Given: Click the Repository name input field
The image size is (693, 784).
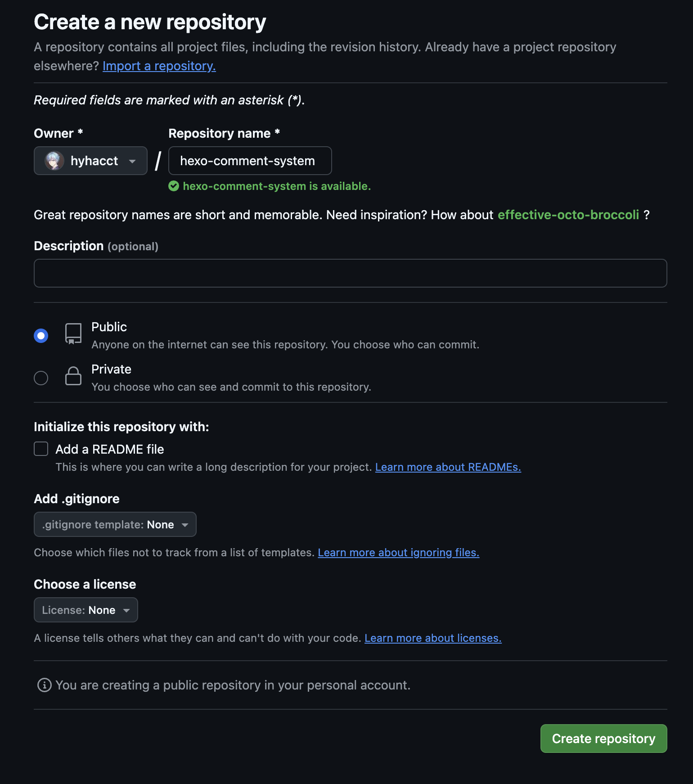Looking at the screenshot, I should (250, 161).
